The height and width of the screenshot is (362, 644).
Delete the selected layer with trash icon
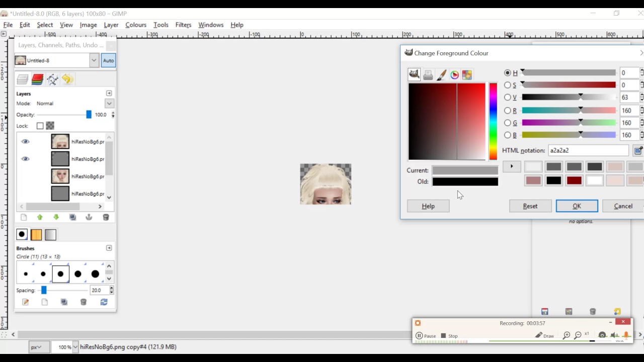pyautogui.click(x=105, y=217)
